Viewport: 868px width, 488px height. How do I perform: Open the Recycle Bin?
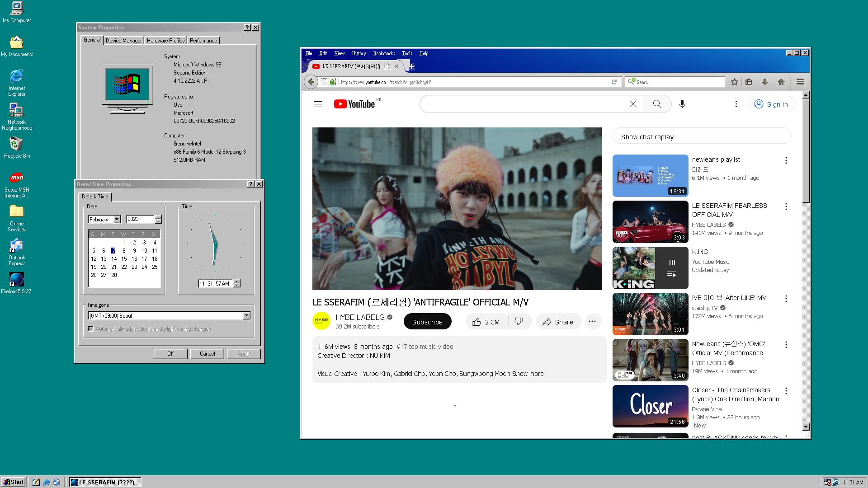17,148
